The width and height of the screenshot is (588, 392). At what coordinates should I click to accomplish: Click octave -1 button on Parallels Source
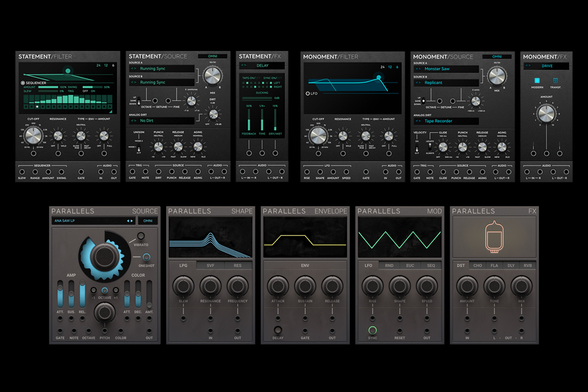94,291
